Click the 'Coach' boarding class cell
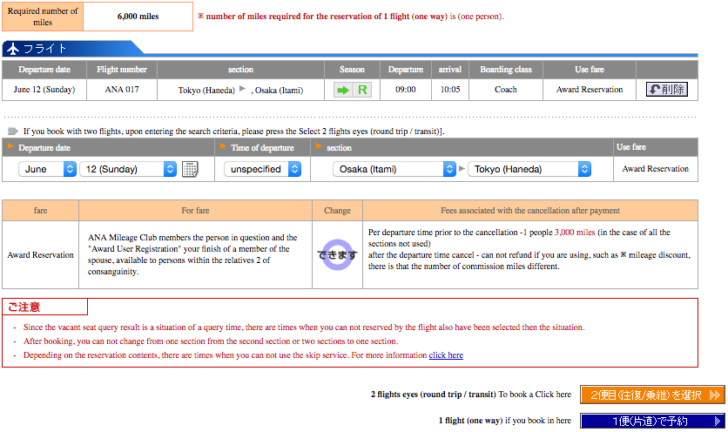Image resolution: width=728 pixels, height=432 pixels. [x=506, y=89]
